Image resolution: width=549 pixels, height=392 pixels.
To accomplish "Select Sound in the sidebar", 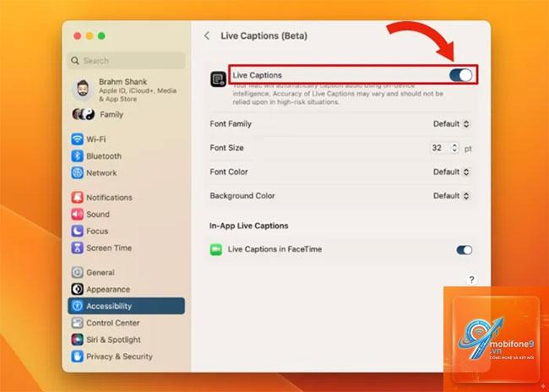I will pyautogui.click(x=126, y=214).
